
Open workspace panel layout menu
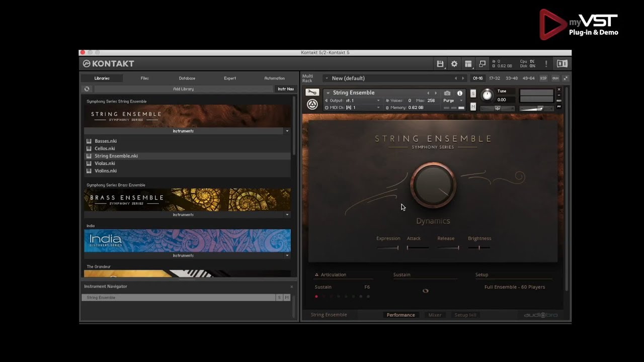tap(468, 64)
